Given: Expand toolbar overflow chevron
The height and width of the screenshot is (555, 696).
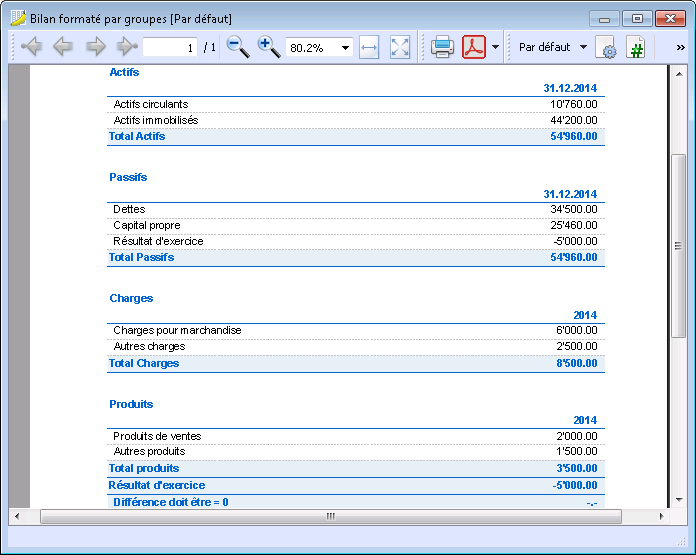Looking at the screenshot, I should pyautogui.click(x=680, y=48).
